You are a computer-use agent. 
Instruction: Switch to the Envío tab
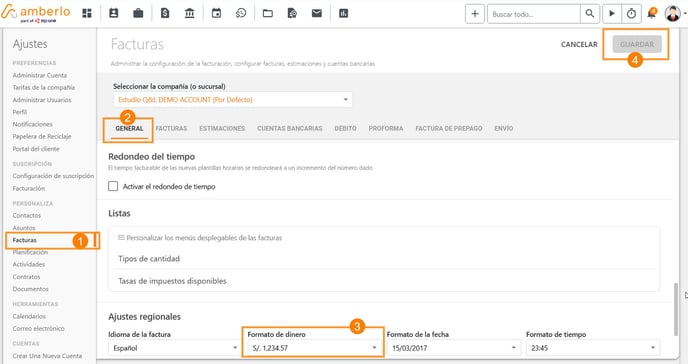coord(504,128)
